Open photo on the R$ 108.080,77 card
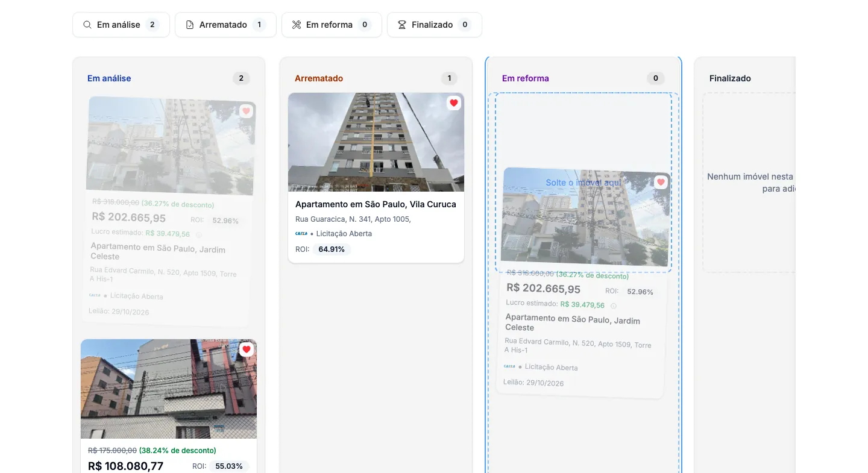The image size is (868, 473). coord(169,389)
